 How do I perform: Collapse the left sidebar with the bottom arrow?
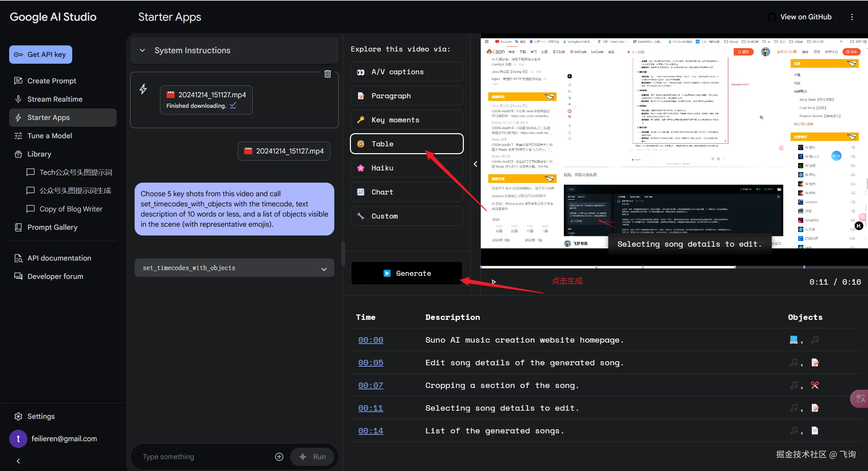tap(18, 461)
